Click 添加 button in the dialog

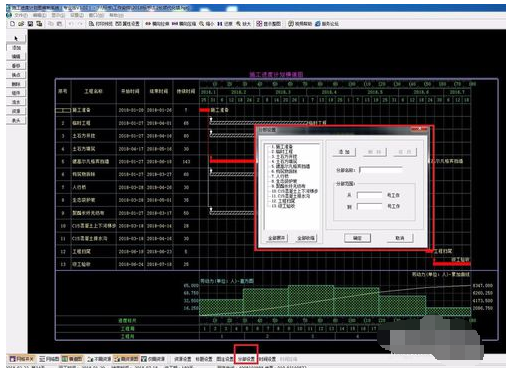click(x=344, y=152)
